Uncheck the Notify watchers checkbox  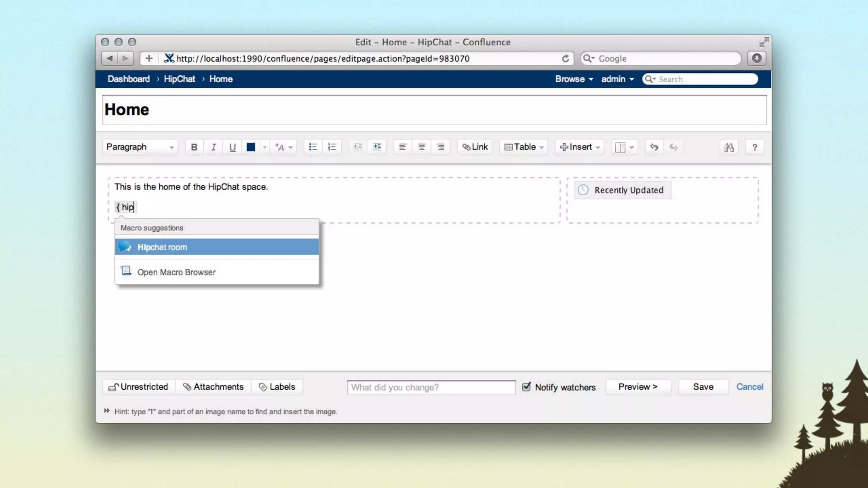[526, 387]
